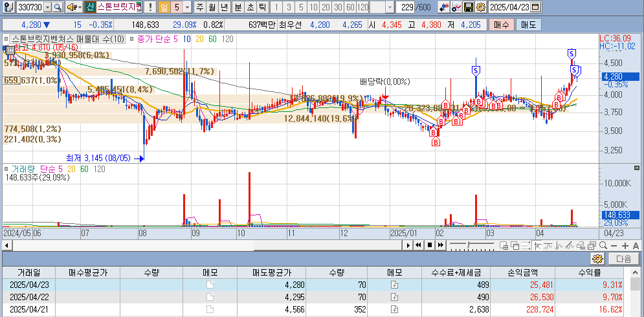644x317 pixels.
Task: Open the blank interval dropdown after 120
Action: [390, 7]
